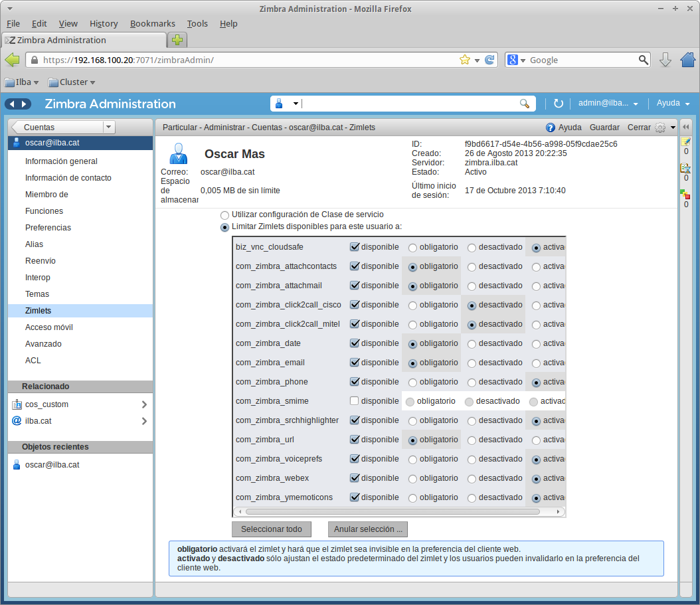
Task: Select 'Limitar Zimlets disponibles' radio option
Action: click(x=224, y=227)
